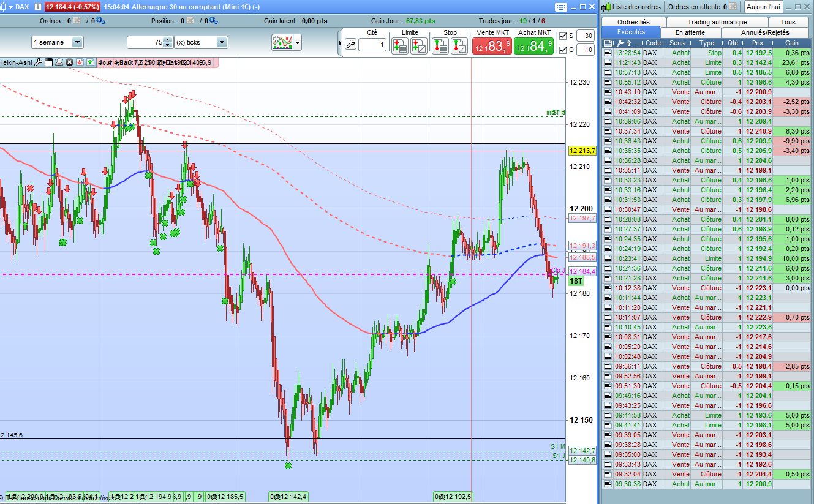This screenshot has width=814, height=504.
Task: Click the '0@12 192,5' trade marker
Action: coord(453,496)
